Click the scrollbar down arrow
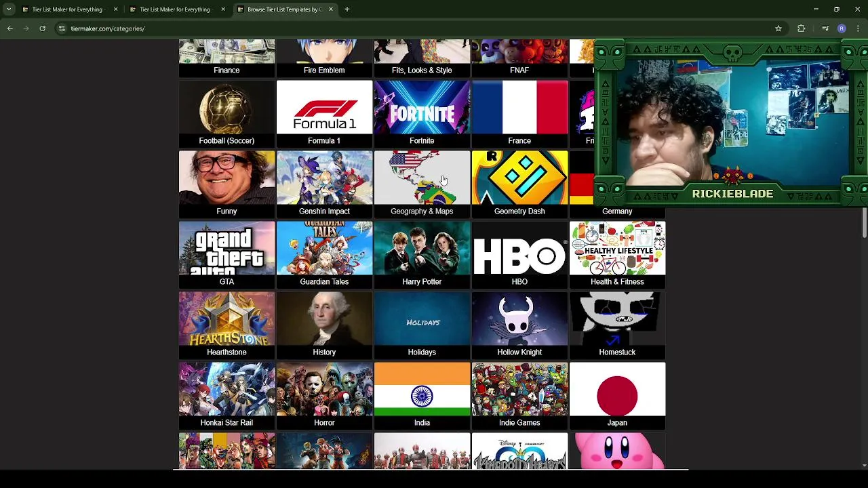 click(x=864, y=465)
